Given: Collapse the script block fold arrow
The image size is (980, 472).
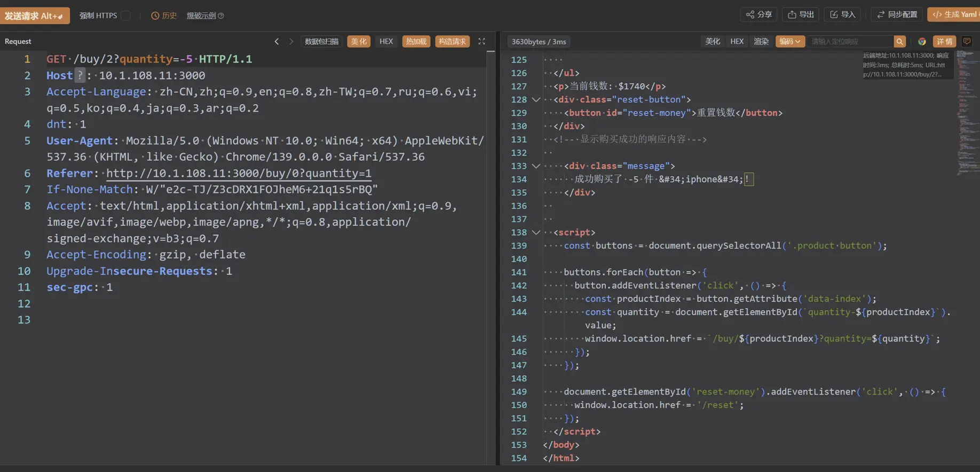Looking at the screenshot, I should [536, 232].
